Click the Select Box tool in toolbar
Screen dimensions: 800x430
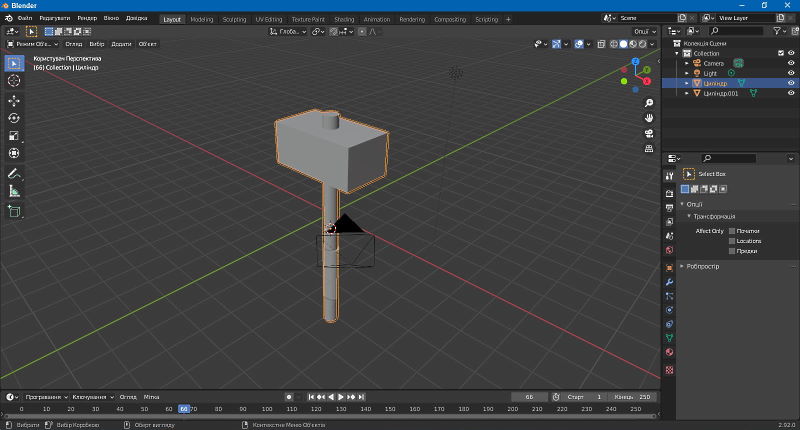pyautogui.click(x=14, y=63)
